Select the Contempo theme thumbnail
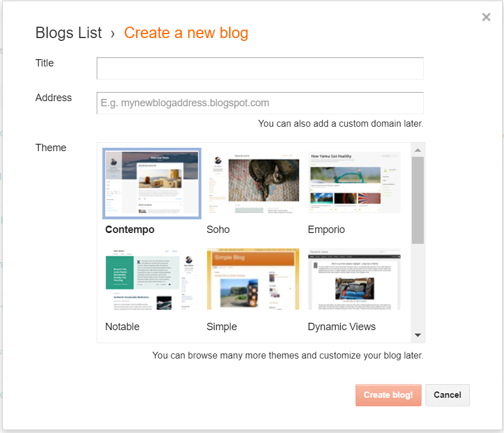 point(151,183)
